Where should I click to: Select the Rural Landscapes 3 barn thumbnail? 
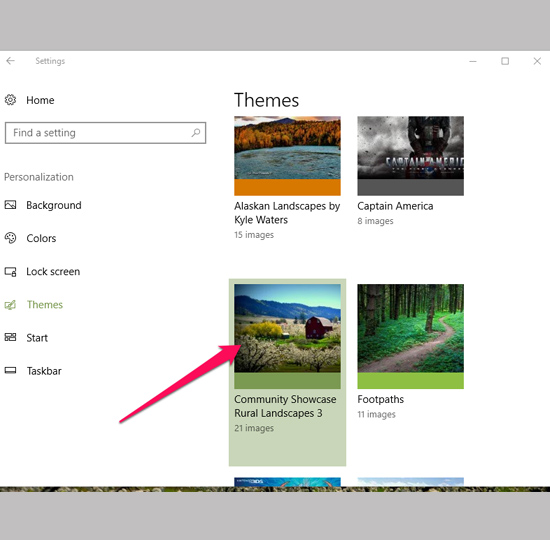click(x=287, y=328)
